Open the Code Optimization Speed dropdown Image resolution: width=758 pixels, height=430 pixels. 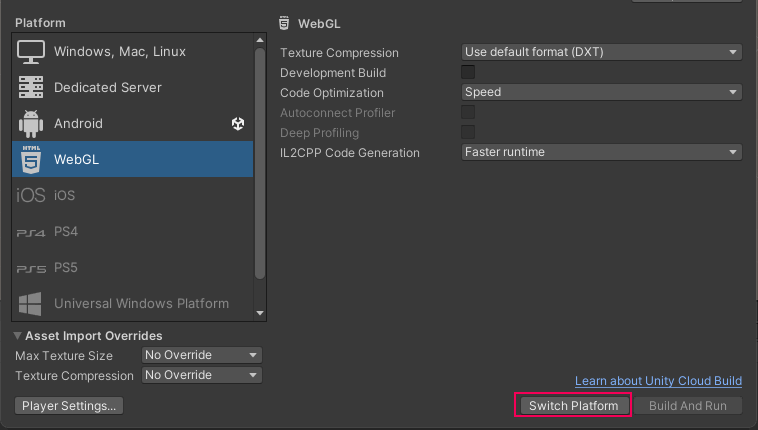(x=602, y=92)
